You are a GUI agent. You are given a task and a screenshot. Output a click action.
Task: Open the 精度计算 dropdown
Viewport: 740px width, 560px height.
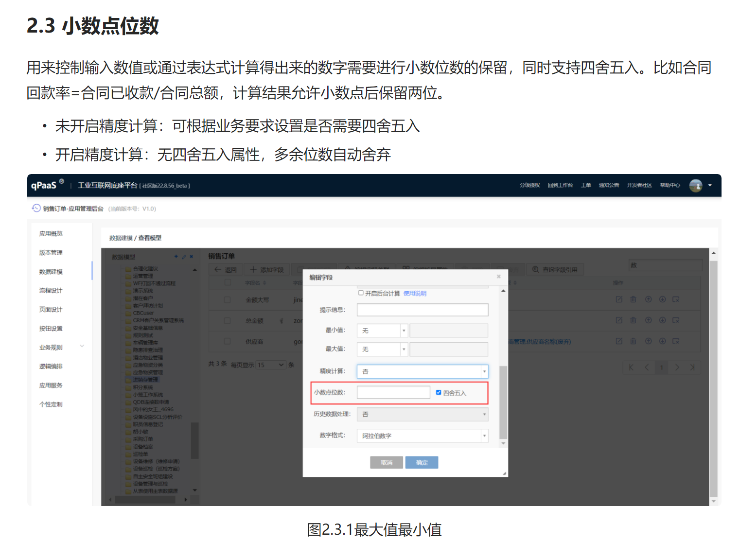pyautogui.click(x=422, y=371)
